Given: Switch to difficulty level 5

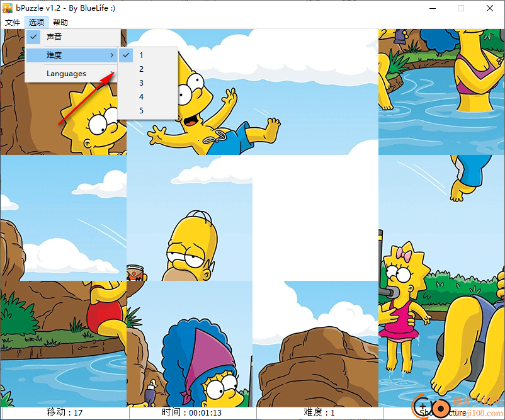Looking at the screenshot, I should (x=148, y=110).
